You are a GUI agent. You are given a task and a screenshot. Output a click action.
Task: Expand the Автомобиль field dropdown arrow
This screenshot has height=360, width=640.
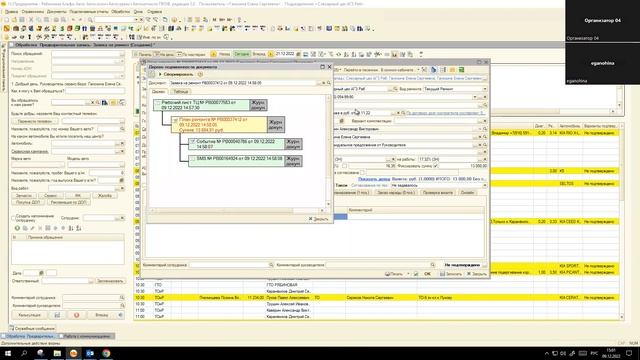(122, 144)
